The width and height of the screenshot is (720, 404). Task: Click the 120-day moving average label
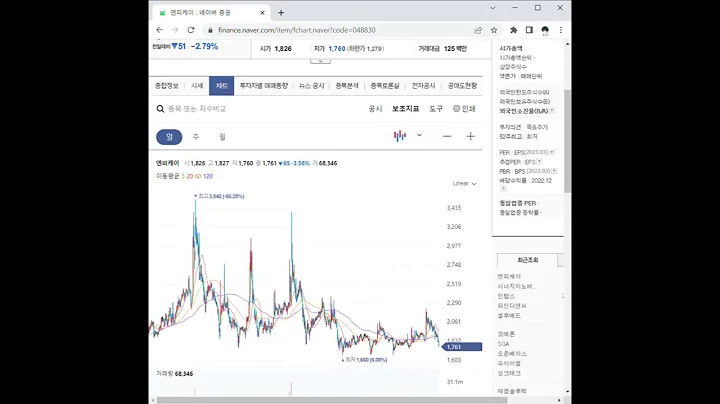[208, 176]
